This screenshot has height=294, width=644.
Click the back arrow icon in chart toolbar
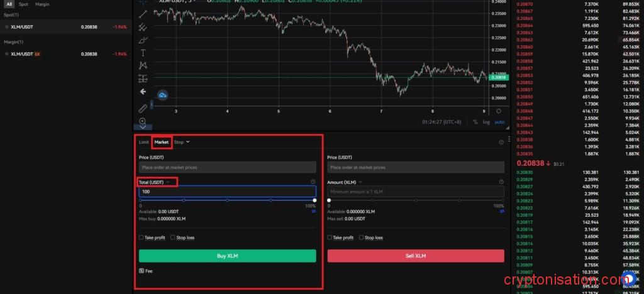pos(143,92)
